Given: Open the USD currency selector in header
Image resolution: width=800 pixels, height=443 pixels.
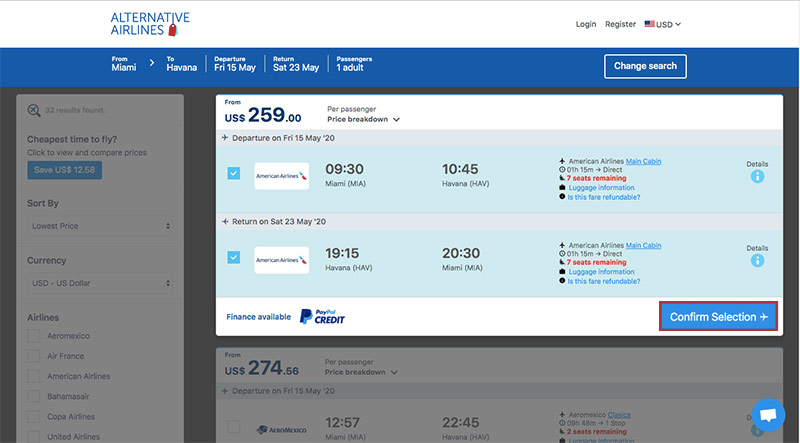Looking at the screenshot, I should pos(663,24).
